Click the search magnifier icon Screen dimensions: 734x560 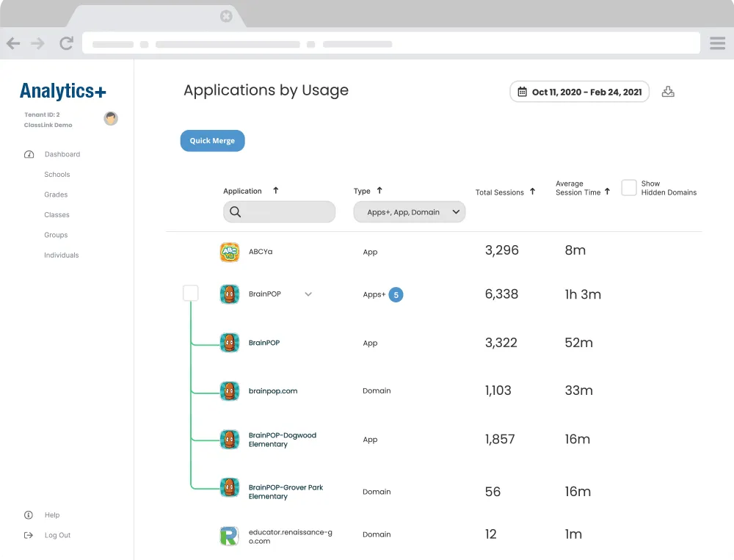(236, 212)
